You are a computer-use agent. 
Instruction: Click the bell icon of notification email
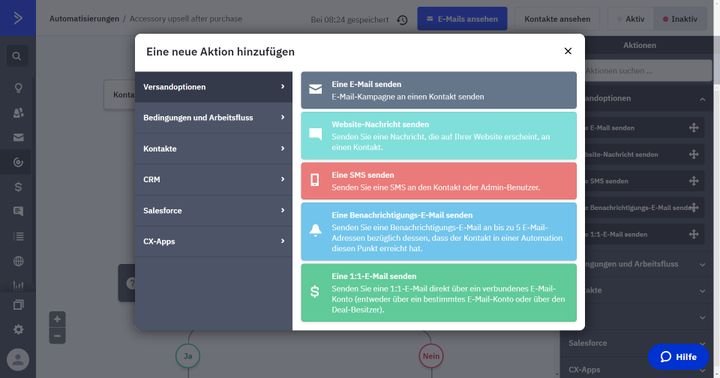click(x=315, y=230)
